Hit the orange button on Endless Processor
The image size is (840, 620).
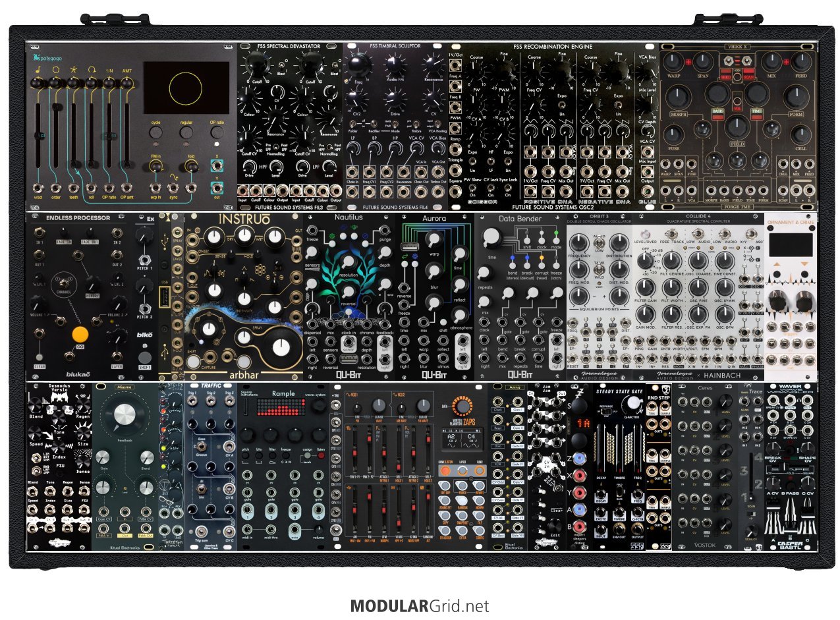coord(80,333)
